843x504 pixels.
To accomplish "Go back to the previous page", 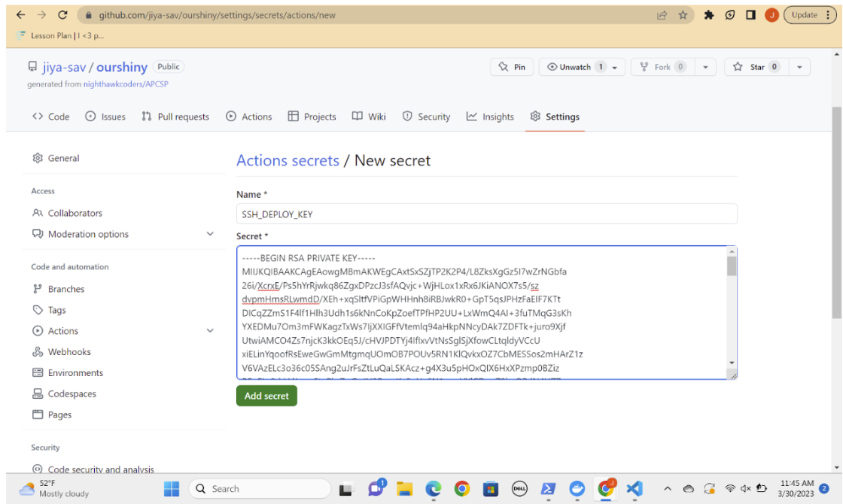I will click(20, 15).
